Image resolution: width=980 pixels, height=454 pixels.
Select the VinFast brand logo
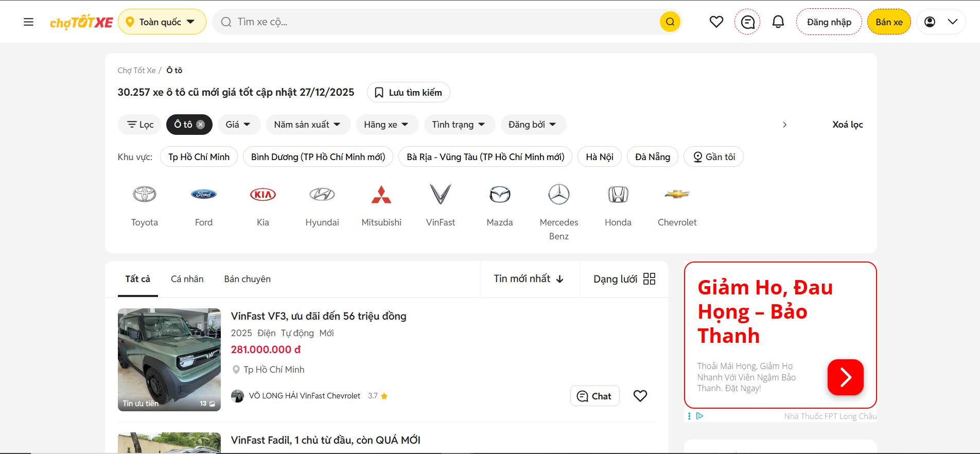click(x=441, y=195)
